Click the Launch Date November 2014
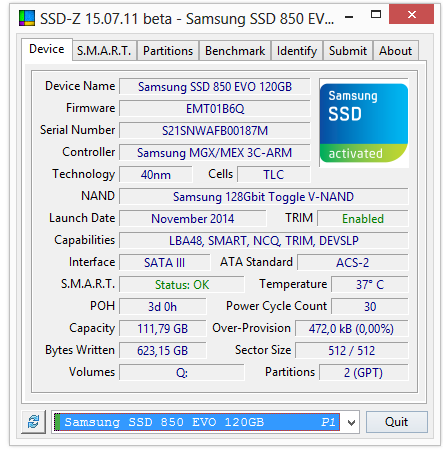Viewport: 443px width, 451px height. point(193,219)
